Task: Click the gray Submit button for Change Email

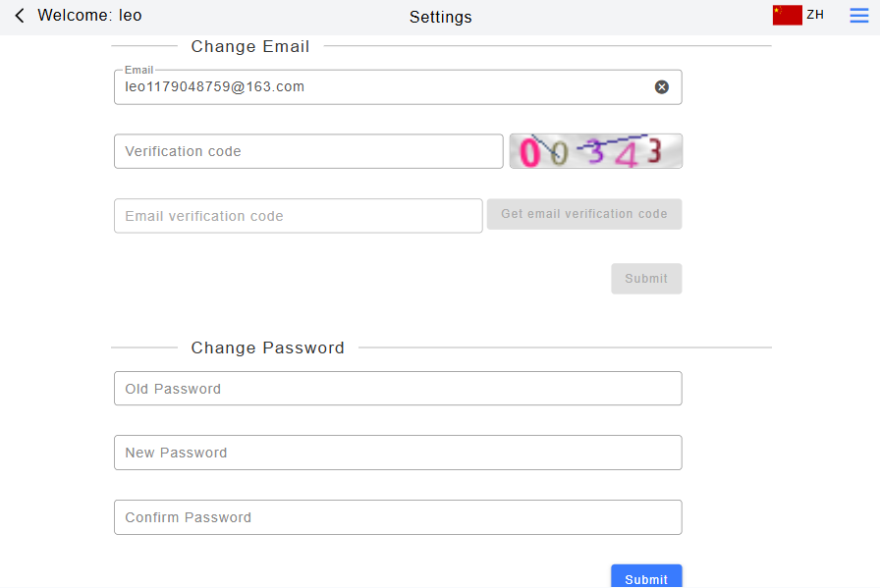Action: coord(646,279)
